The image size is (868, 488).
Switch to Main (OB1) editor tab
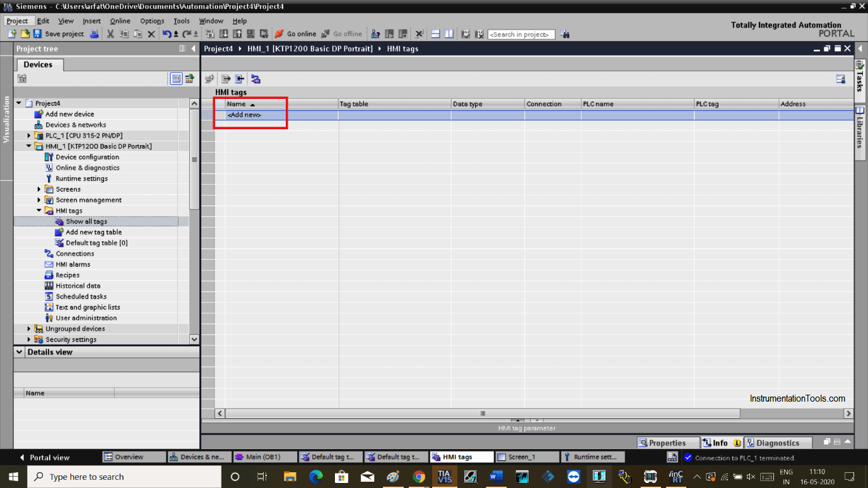click(x=266, y=457)
